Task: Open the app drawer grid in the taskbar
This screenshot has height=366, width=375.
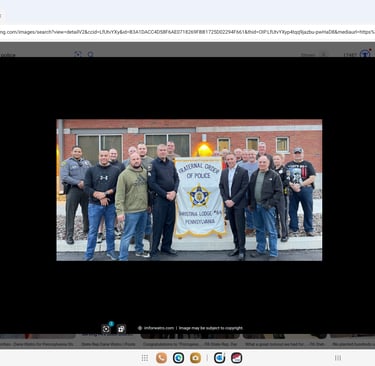Action: click(x=145, y=358)
